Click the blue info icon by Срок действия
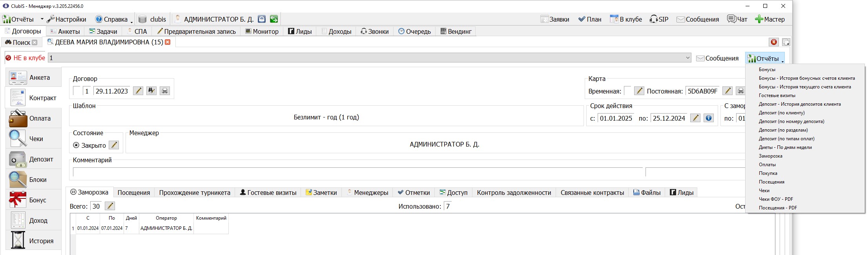868x255 pixels. (709, 118)
